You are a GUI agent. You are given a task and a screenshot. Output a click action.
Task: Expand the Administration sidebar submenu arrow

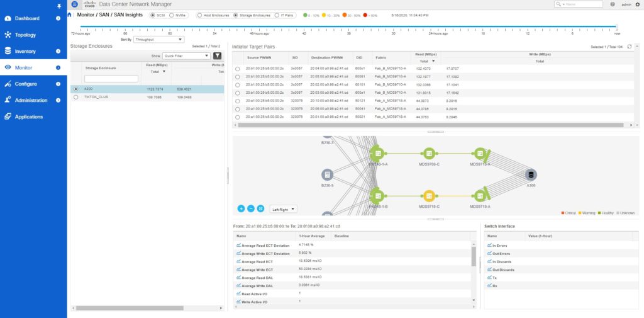(x=58, y=100)
